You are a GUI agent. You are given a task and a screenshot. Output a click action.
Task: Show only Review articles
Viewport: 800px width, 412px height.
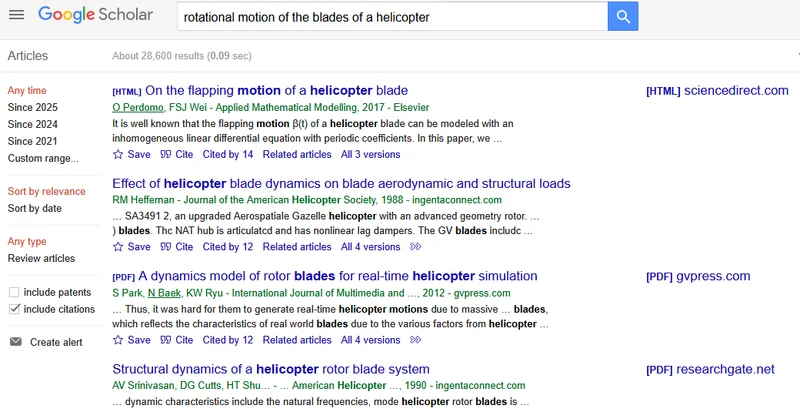pos(41,258)
